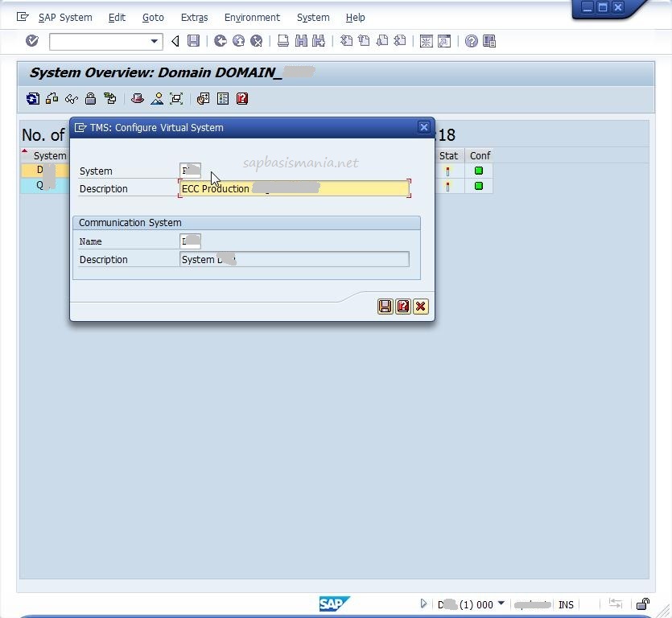The height and width of the screenshot is (618, 672).
Task: Click the Save icon in standard toolbar
Action: point(194,40)
